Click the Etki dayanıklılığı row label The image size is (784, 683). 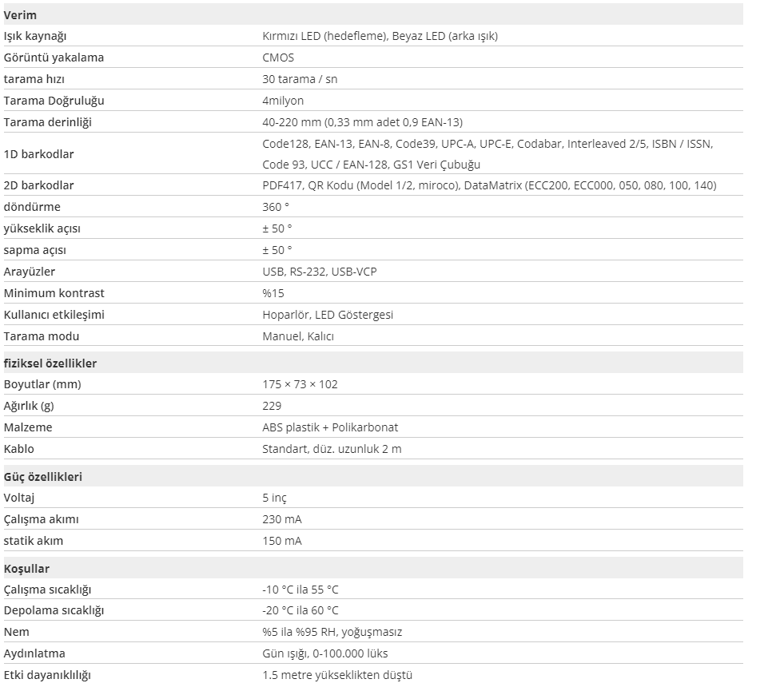coord(47,675)
